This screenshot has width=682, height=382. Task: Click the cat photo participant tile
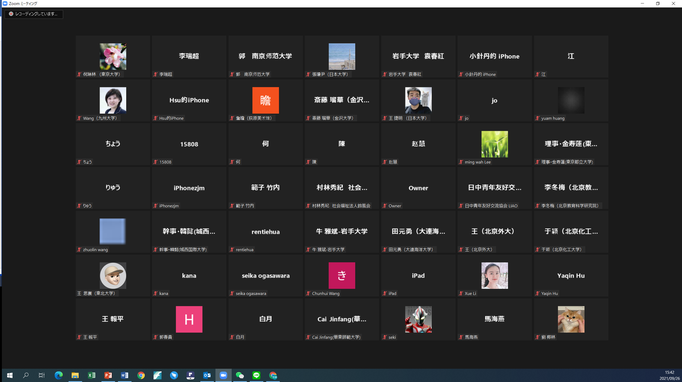[x=571, y=319]
